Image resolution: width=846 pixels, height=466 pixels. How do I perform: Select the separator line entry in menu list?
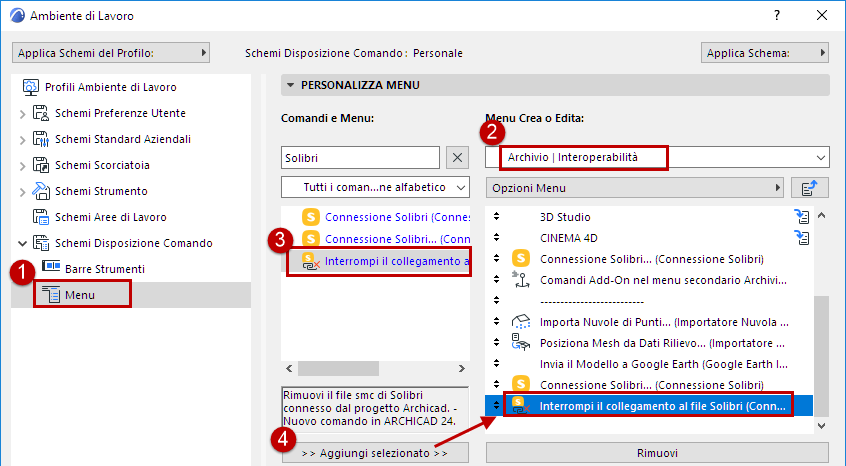(x=592, y=301)
